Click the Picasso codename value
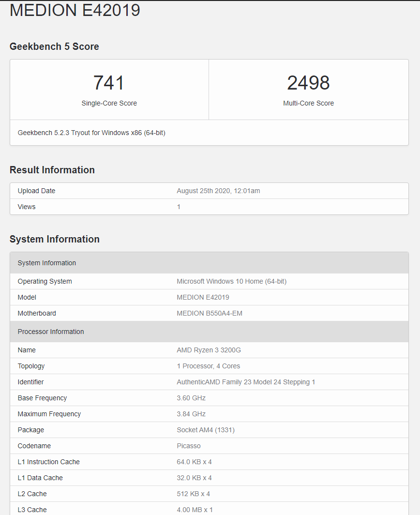The height and width of the screenshot is (515, 420). click(188, 446)
